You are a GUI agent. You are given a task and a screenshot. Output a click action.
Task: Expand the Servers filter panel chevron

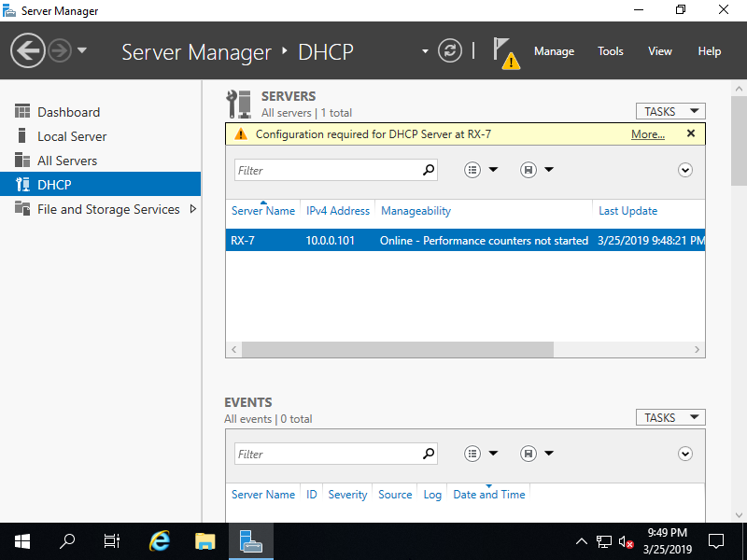(x=684, y=170)
